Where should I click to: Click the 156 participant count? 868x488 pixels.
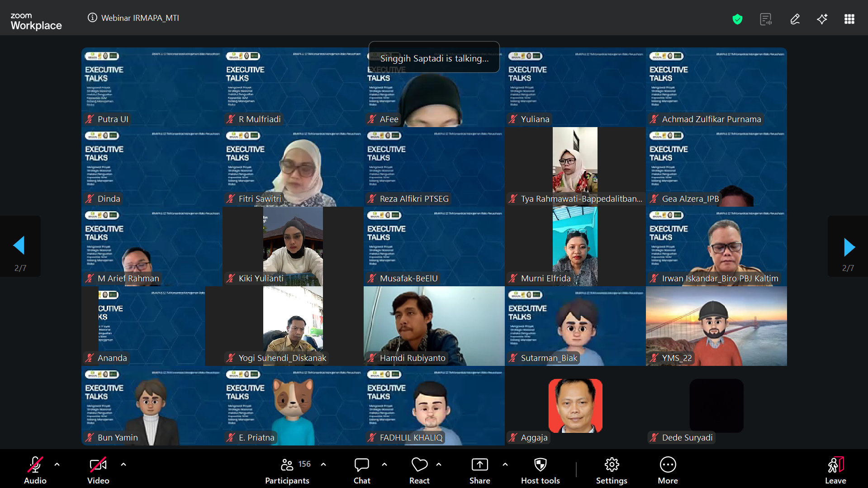click(304, 464)
